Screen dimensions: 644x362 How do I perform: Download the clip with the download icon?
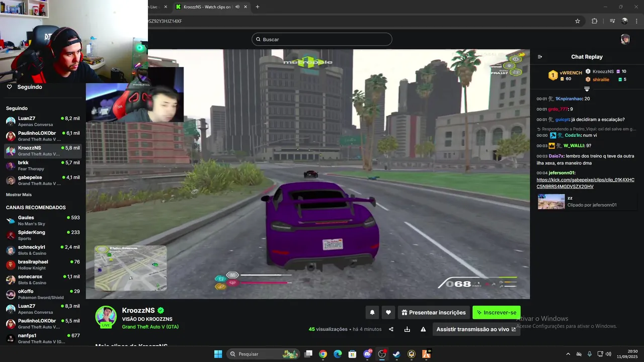407,329
